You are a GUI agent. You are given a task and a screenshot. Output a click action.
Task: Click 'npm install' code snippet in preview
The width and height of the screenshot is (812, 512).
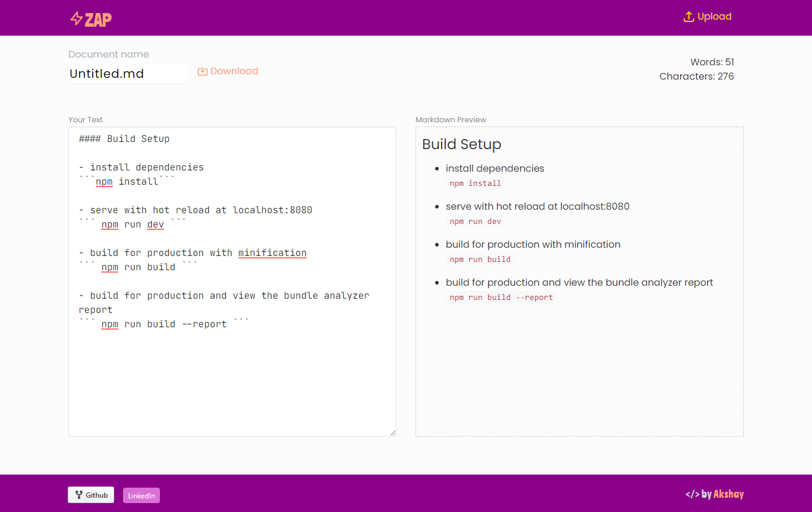point(476,184)
